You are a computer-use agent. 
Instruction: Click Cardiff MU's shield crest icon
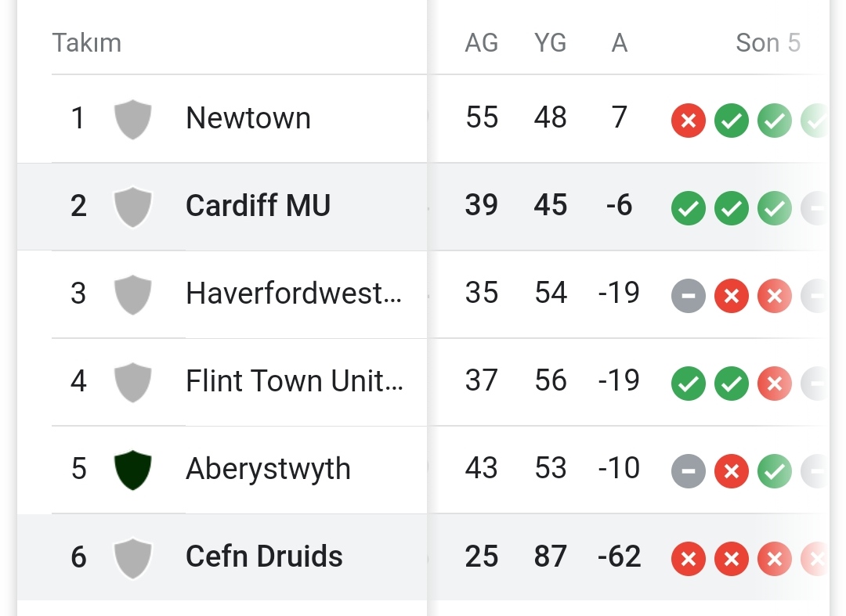[132, 207]
